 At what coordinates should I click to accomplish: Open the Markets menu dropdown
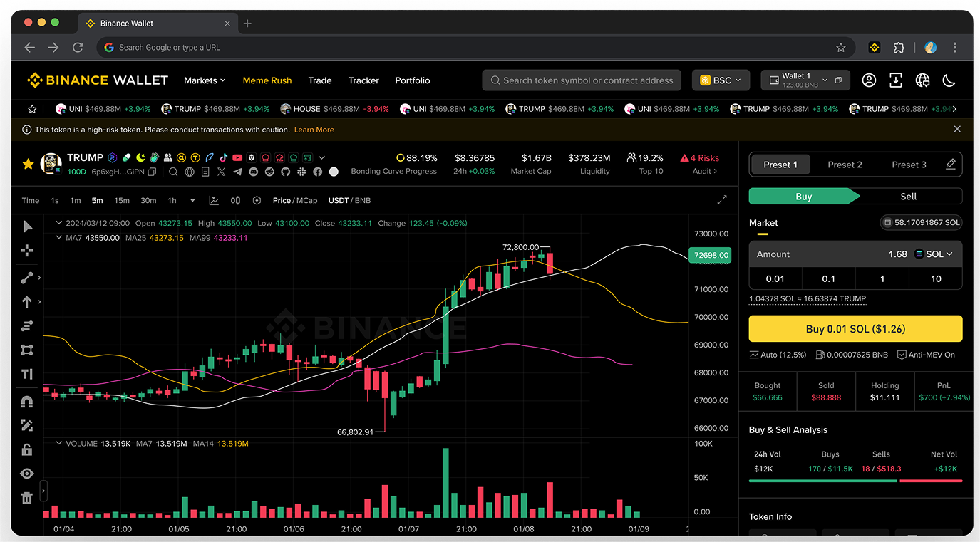(x=205, y=80)
